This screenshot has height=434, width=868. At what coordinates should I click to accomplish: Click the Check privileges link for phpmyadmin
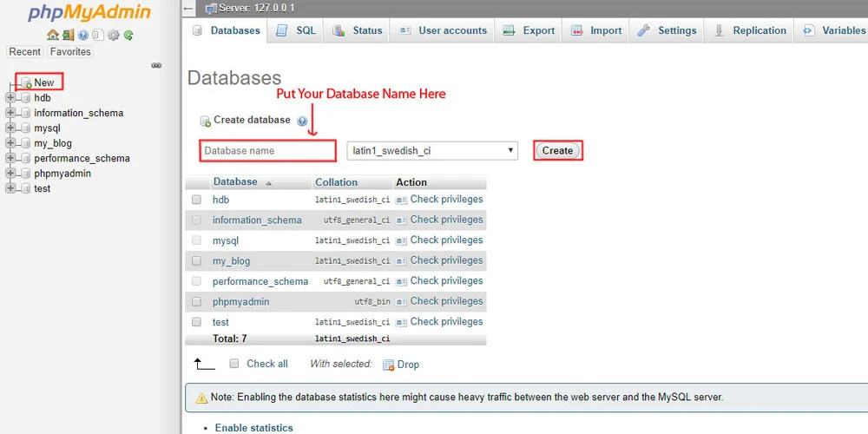point(447,301)
